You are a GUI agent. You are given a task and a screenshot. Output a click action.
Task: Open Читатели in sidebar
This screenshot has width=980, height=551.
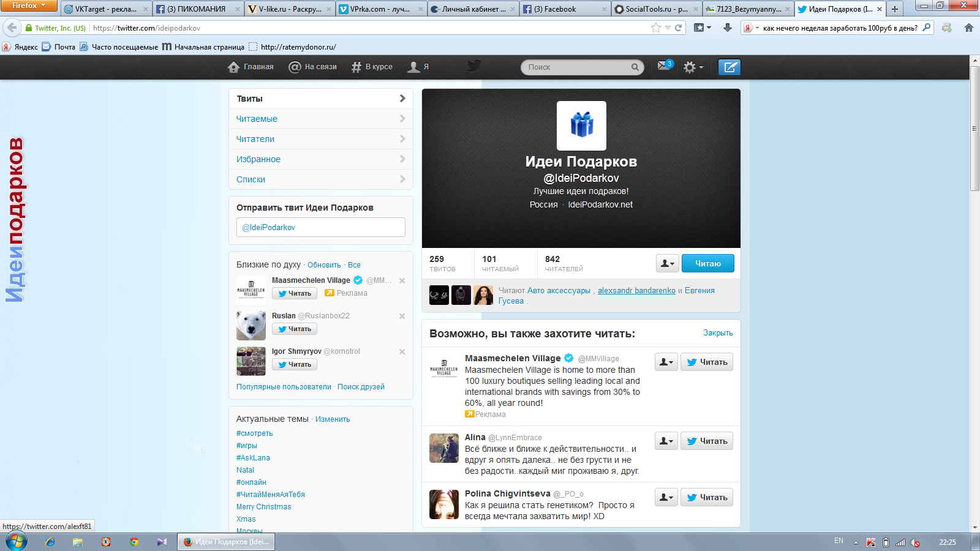pyautogui.click(x=321, y=139)
